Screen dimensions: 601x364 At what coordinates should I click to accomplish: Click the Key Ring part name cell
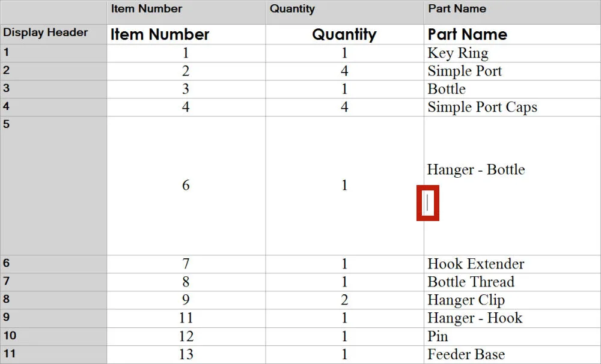coord(513,53)
